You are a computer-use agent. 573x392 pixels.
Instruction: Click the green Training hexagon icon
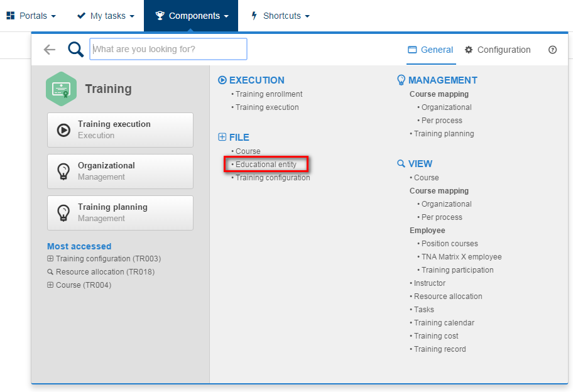62,89
